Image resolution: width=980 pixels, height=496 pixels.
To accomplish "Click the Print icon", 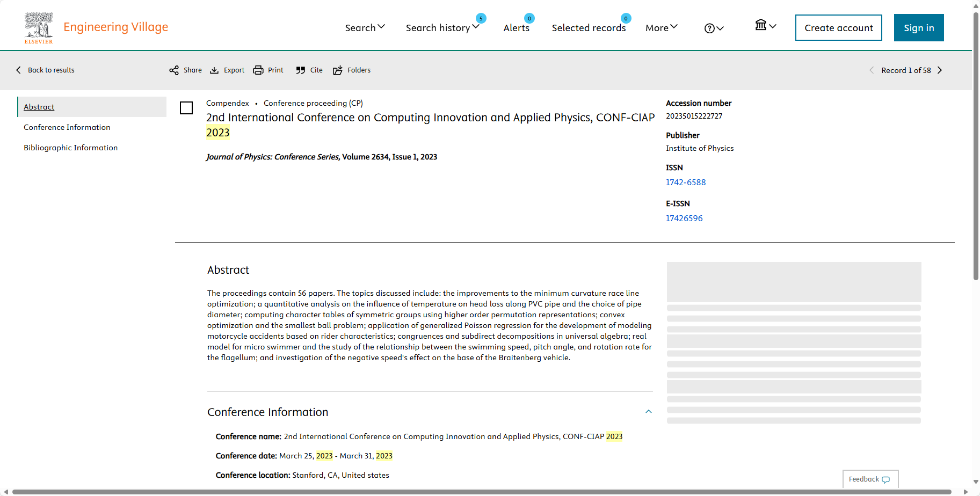I will (258, 70).
